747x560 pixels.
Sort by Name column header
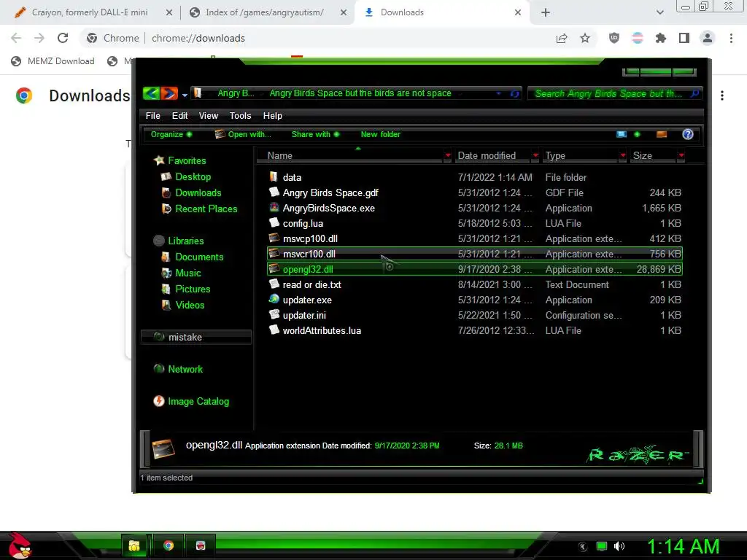[x=350, y=156]
